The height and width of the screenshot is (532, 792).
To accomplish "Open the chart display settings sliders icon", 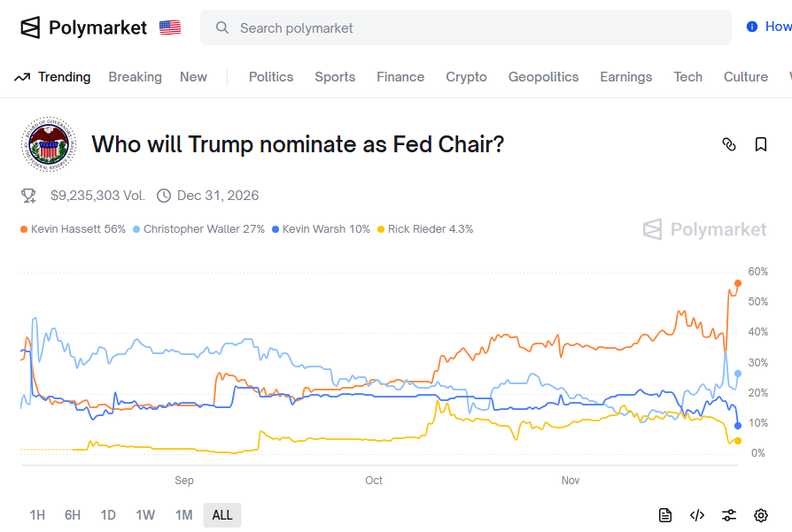I will coord(728,514).
